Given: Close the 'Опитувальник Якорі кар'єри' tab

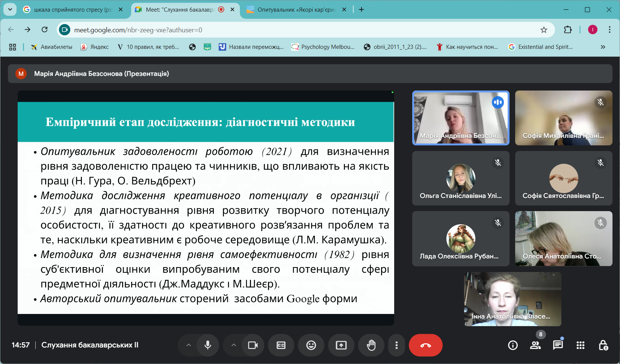Looking at the screenshot, I should click(x=344, y=9).
